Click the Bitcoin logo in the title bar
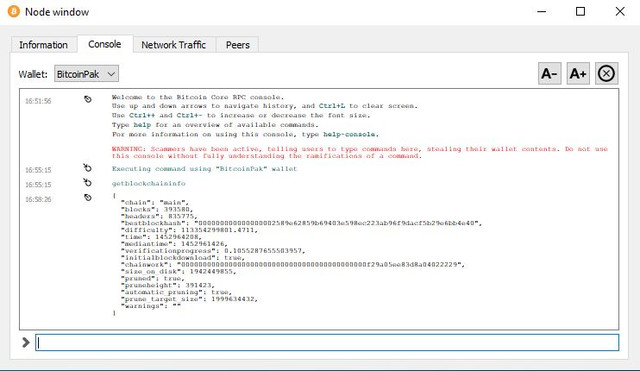640x371 pixels. tap(13, 11)
